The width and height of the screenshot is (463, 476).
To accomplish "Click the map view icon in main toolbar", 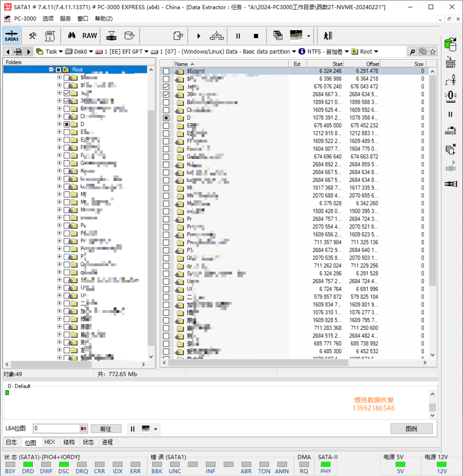I will 296,35.
